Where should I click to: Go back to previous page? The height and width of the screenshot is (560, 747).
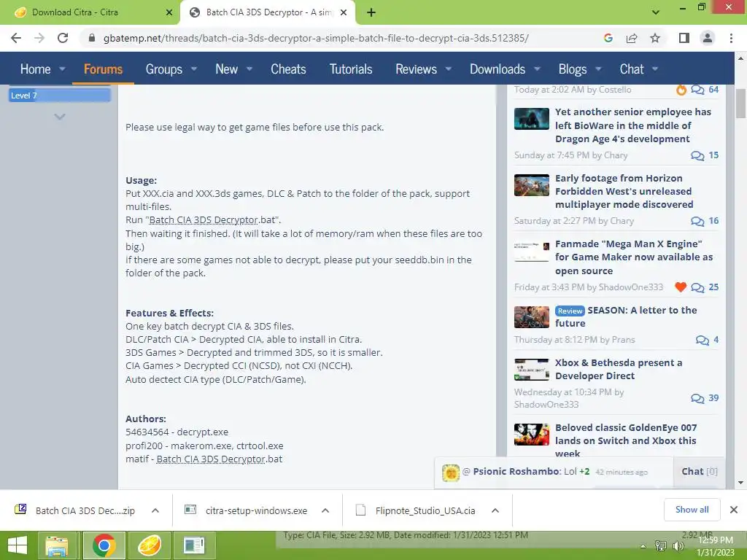16,38
